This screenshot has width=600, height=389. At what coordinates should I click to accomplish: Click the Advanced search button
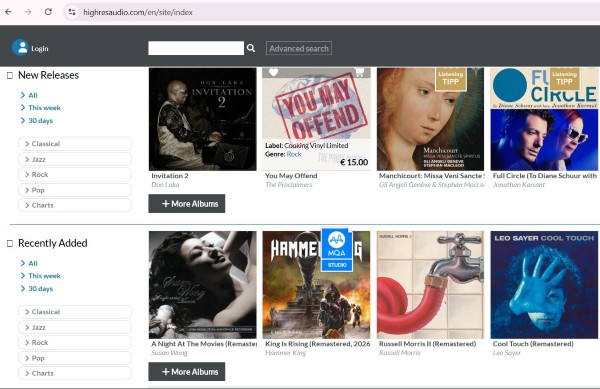(299, 48)
